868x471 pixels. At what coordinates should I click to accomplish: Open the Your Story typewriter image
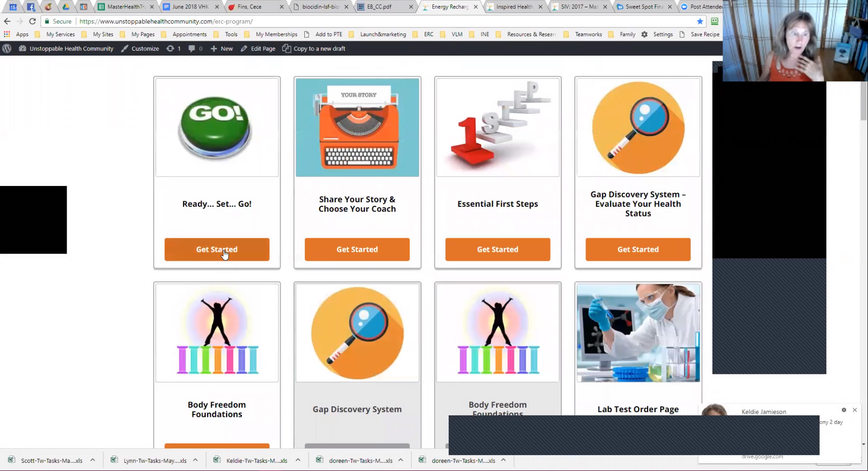click(x=357, y=128)
